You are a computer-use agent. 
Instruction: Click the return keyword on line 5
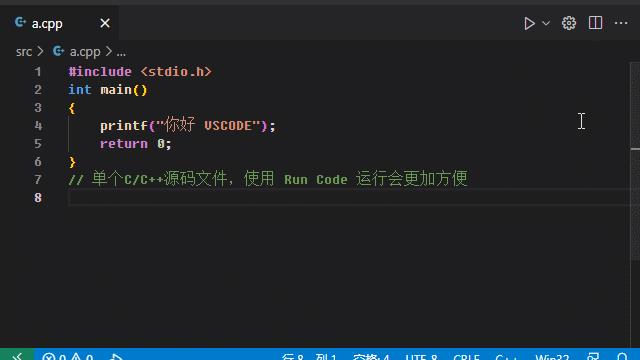tap(124, 144)
